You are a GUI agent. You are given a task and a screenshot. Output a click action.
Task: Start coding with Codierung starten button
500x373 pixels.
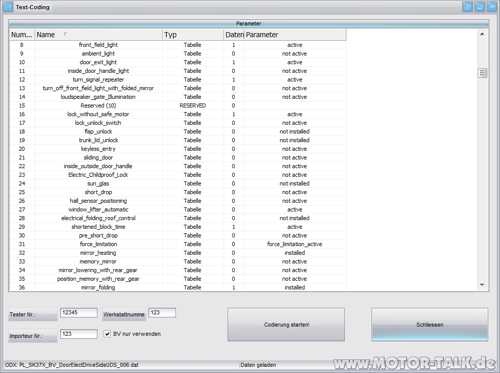point(286,324)
